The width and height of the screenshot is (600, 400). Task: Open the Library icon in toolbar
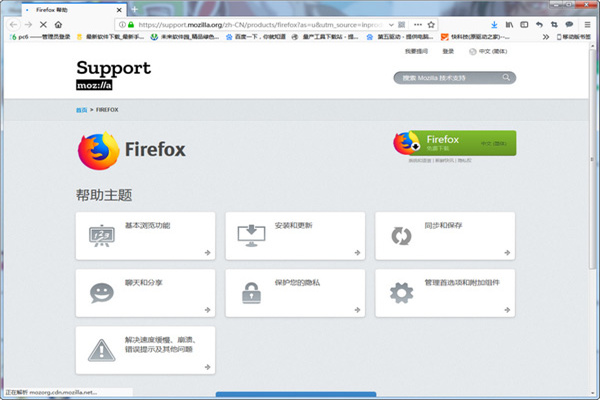509,24
